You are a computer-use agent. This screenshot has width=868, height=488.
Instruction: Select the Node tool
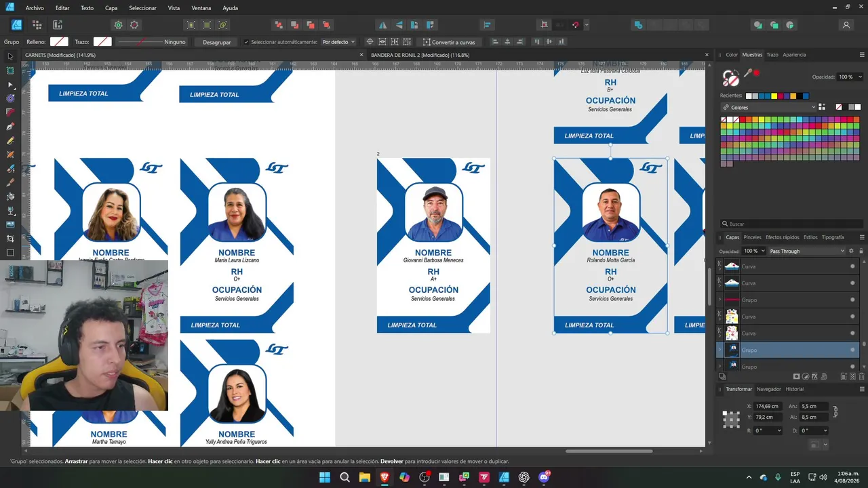click(10, 85)
